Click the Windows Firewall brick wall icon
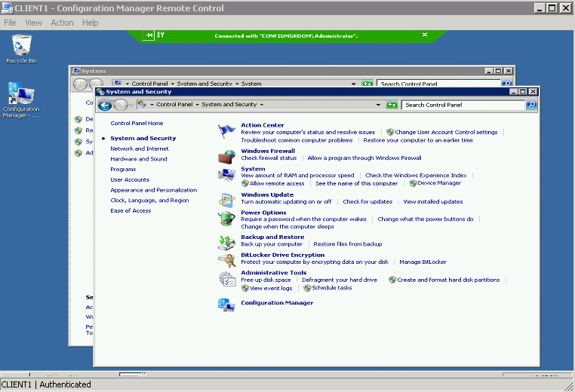This screenshot has width=575, height=392. [226, 157]
